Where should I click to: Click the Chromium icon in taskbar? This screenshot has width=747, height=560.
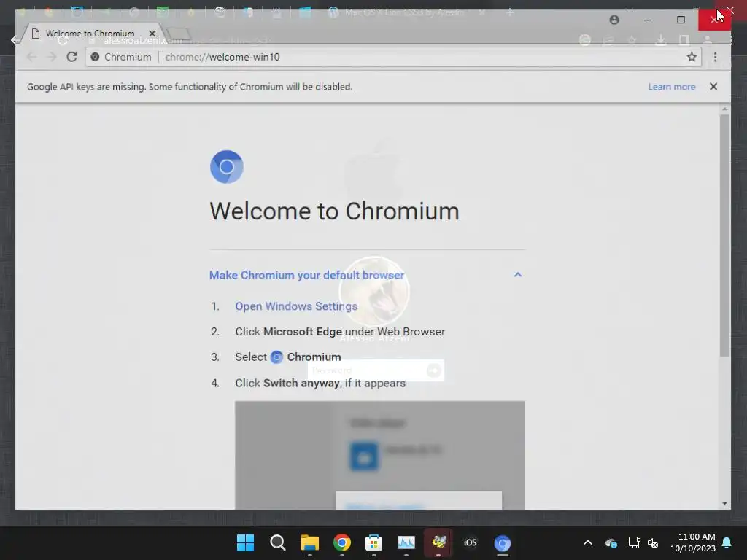(x=502, y=542)
